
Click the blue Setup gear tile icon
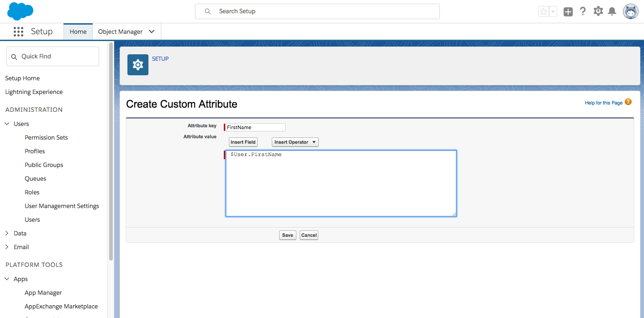[x=138, y=65]
